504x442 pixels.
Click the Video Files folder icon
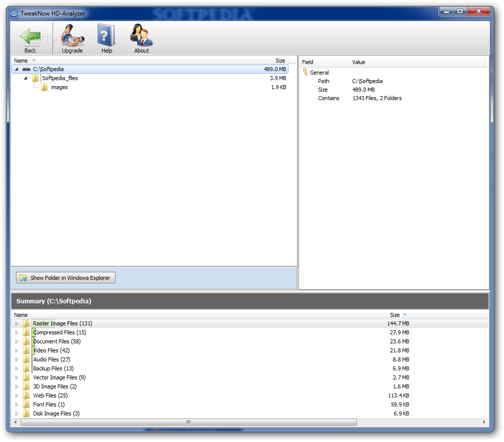coord(26,350)
